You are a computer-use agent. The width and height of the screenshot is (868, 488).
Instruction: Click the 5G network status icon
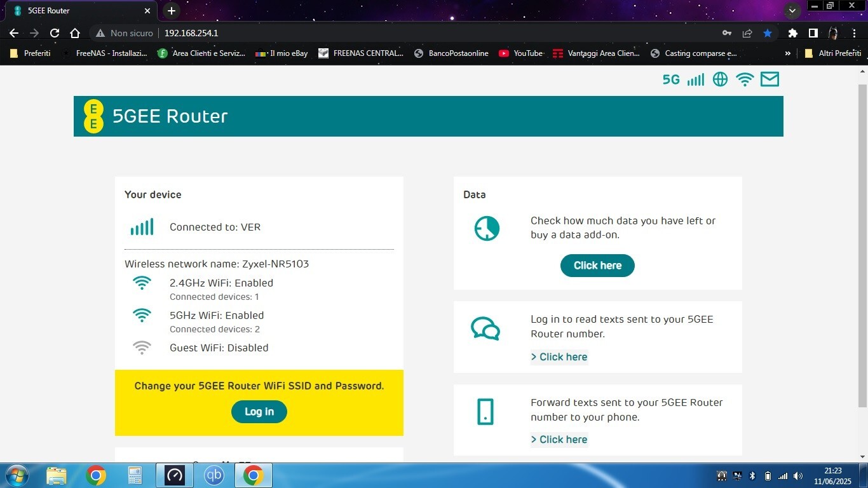pyautogui.click(x=671, y=79)
